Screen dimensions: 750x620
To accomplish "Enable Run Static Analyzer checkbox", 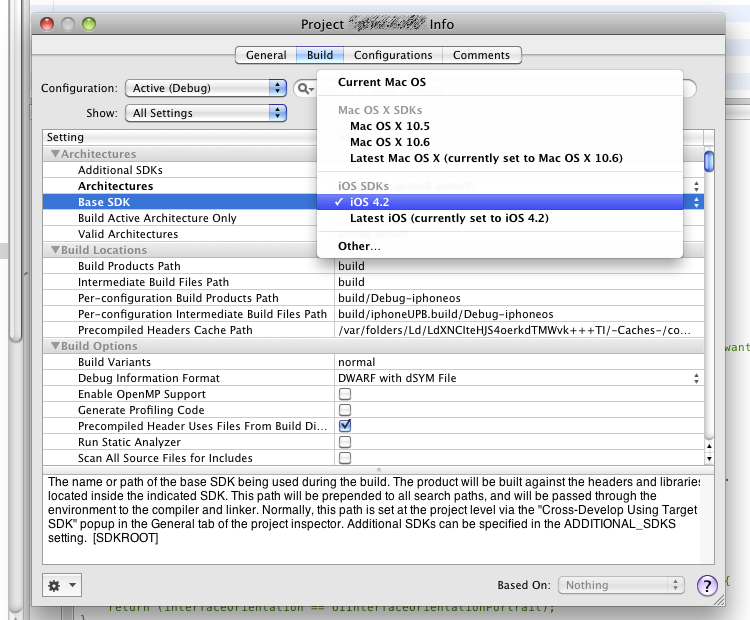I will pyautogui.click(x=345, y=442).
